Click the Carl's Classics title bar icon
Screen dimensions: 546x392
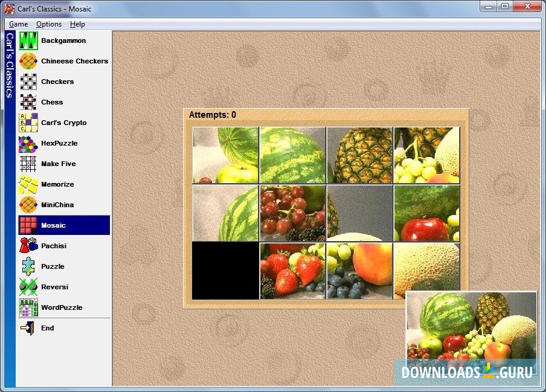(10, 8)
